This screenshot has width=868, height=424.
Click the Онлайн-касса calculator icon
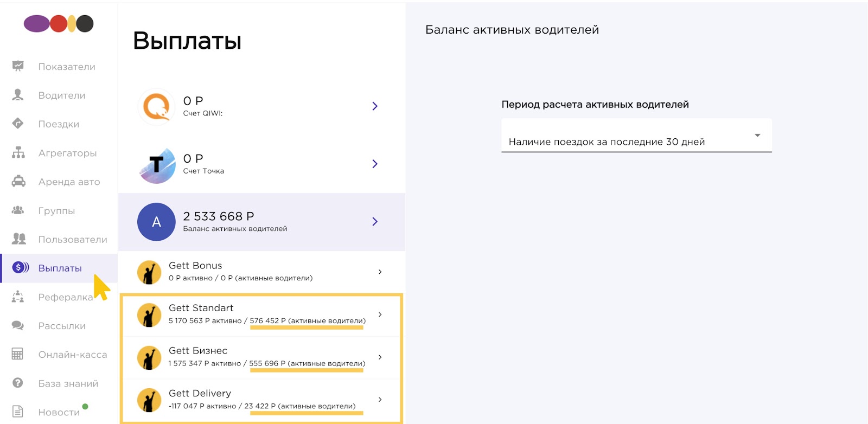coord(17,354)
